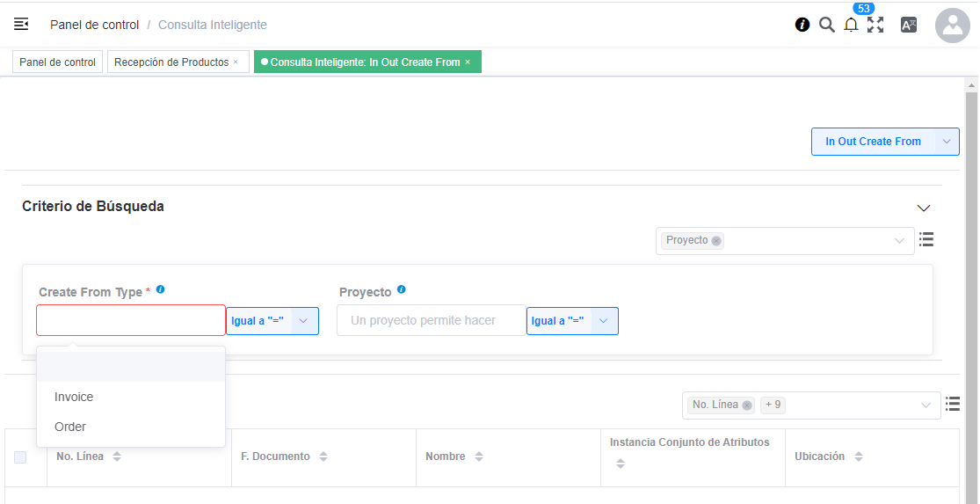Collapse the Criterio de Búsqueda section

pyautogui.click(x=923, y=208)
